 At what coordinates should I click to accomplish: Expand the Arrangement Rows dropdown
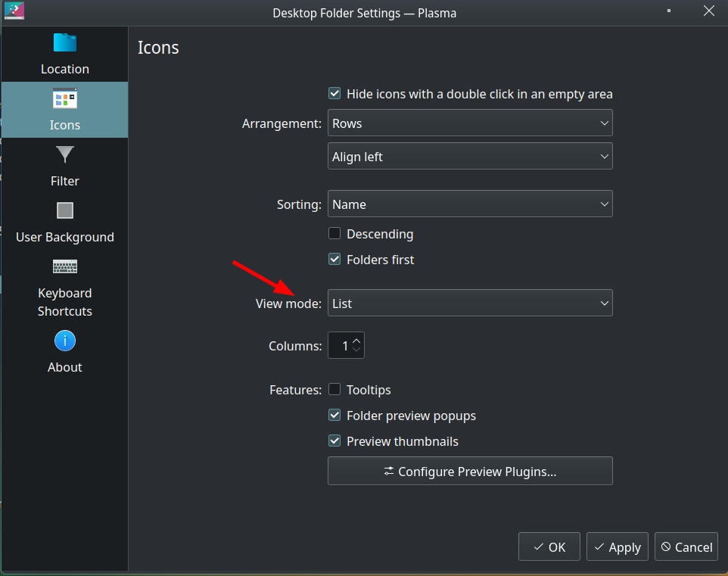coord(470,123)
